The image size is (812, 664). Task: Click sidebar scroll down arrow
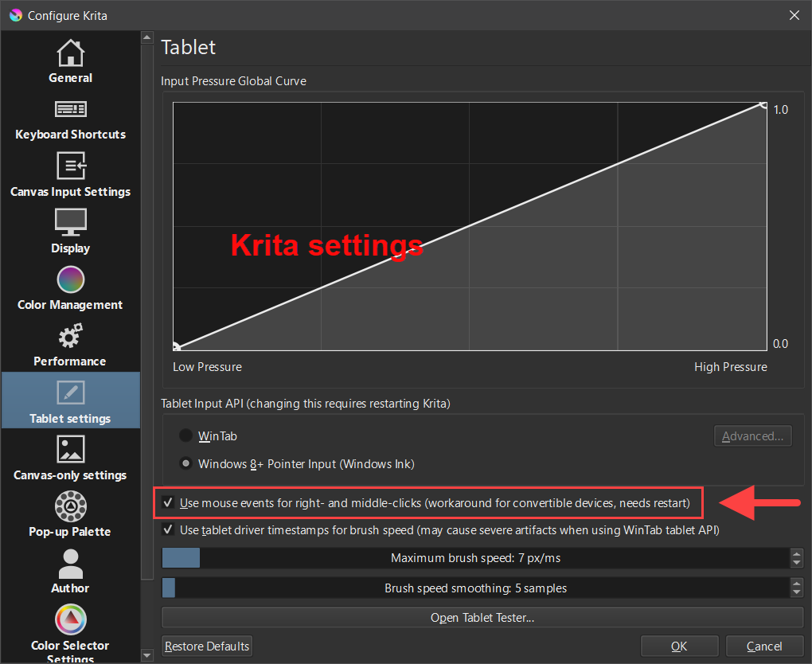click(x=147, y=656)
